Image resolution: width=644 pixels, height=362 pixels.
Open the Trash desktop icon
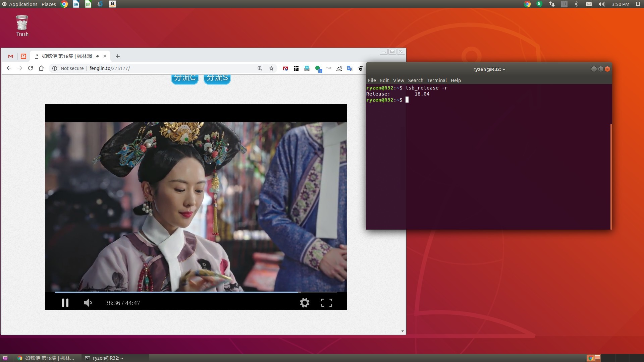pos(22,25)
